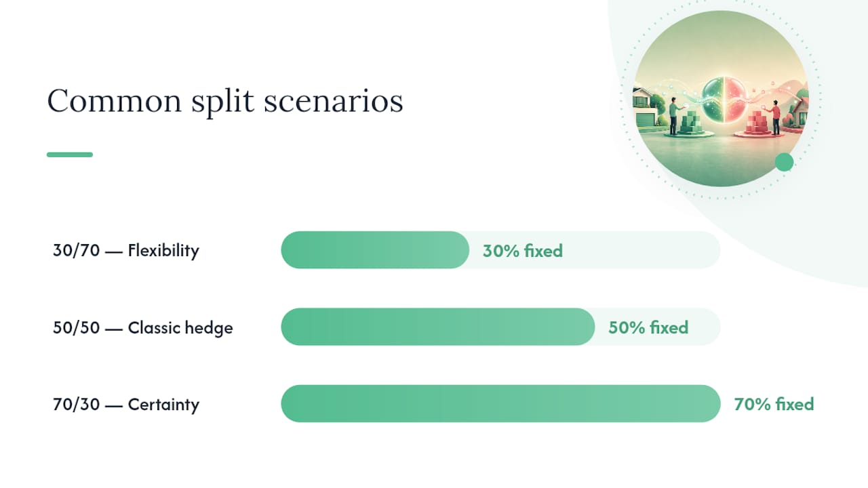This screenshot has width=868, height=488.
Task: Click the green underline accent below the title
Action: pos(70,155)
